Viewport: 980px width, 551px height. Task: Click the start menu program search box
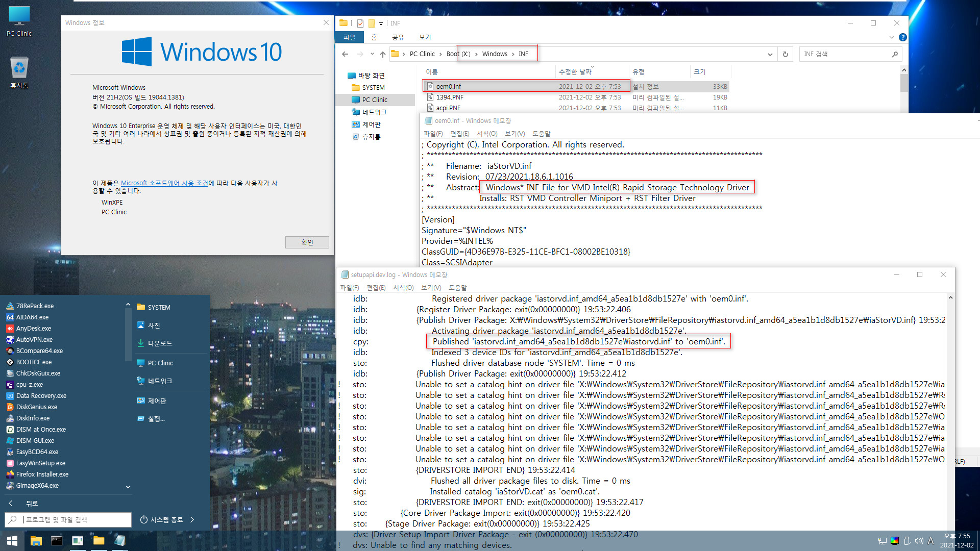[68, 520]
